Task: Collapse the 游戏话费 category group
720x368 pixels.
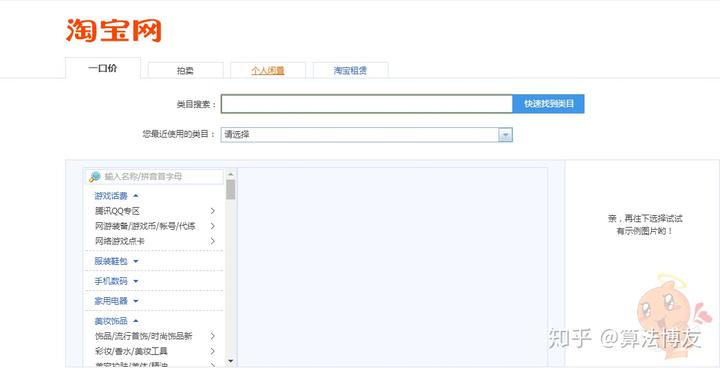Action: [116, 196]
